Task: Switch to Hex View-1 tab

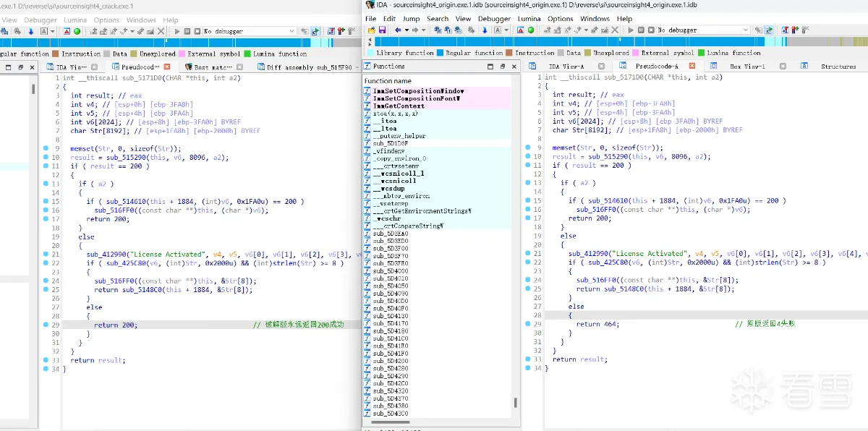Action: coord(747,66)
